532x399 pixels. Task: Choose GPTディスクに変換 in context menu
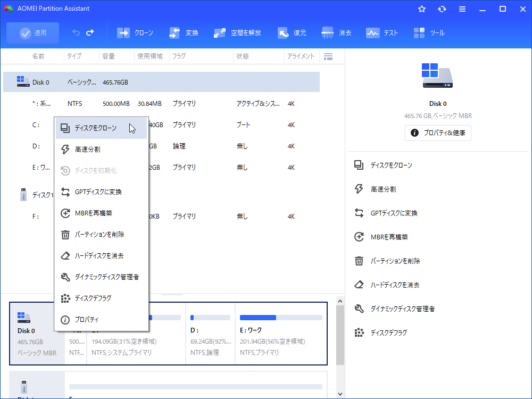click(x=101, y=192)
